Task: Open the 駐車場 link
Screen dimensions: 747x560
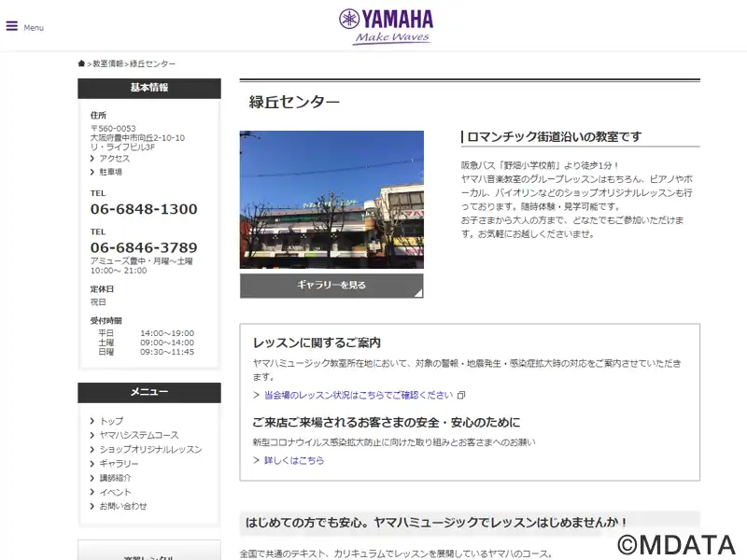Action: [x=110, y=172]
